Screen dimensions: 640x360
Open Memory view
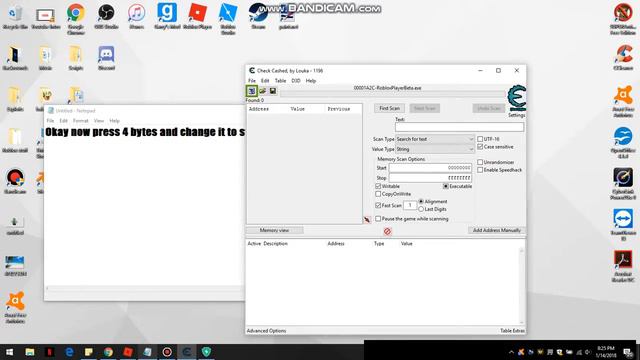pyautogui.click(x=274, y=230)
